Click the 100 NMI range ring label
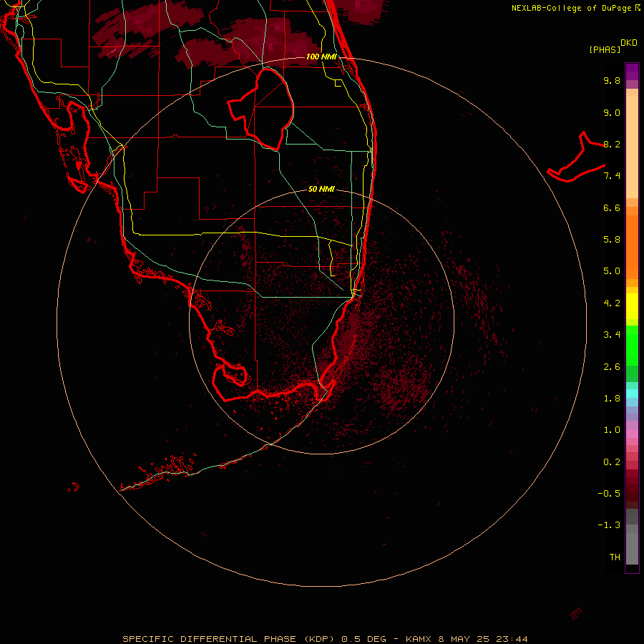644x644 pixels. (321, 57)
